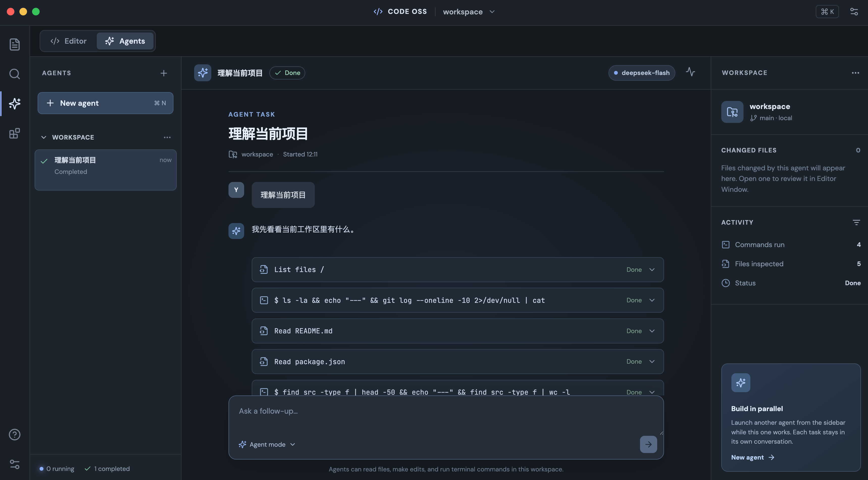Open the Explorer files icon in sidebar
Screen dimensions: 868x480
pyautogui.click(x=14, y=44)
